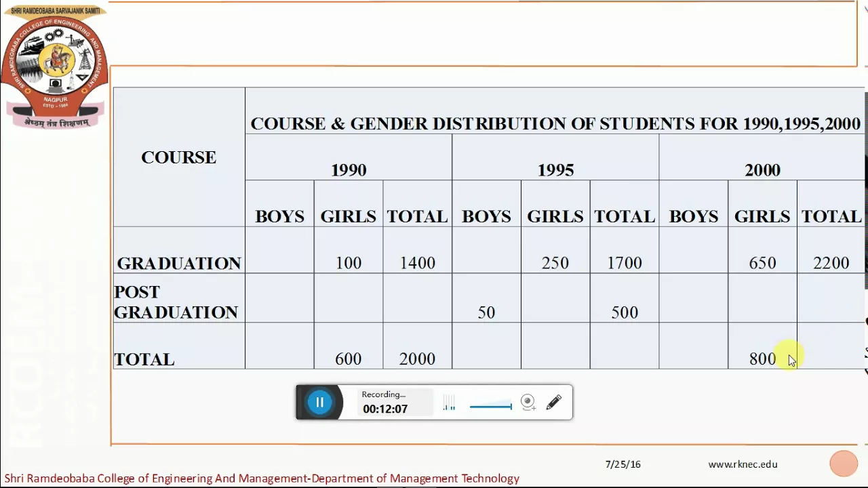
Task: Open the pencil annotation tool
Action: pyautogui.click(x=554, y=403)
